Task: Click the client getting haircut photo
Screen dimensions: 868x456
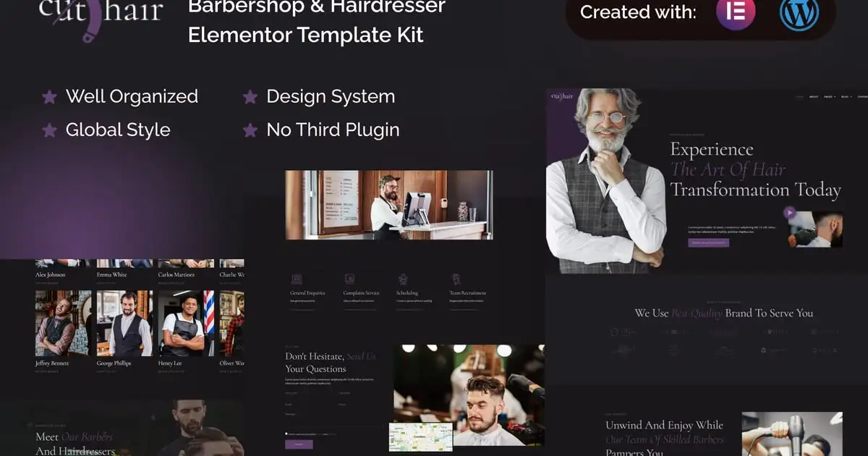Action: (x=469, y=395)
